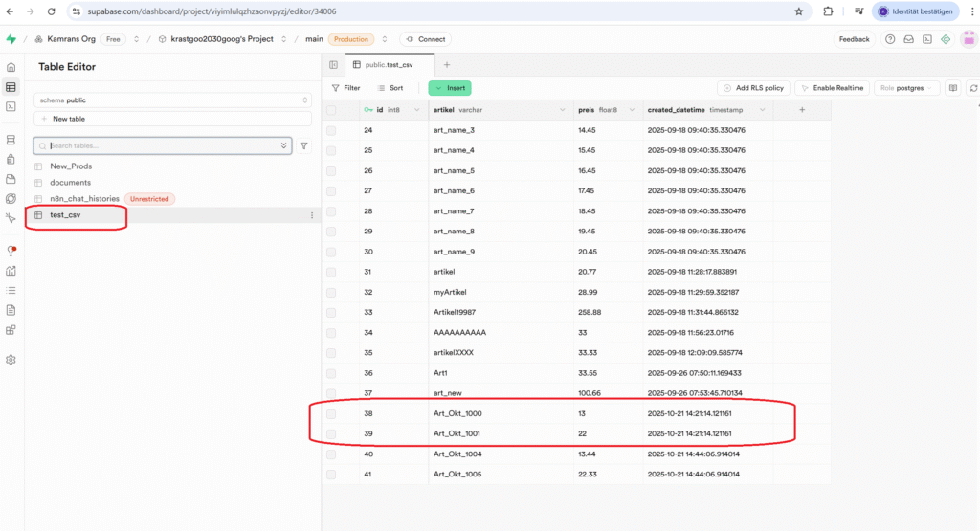980x531 pixels.
Task: Click the Add RLS policy button
Action: (754, 88)
